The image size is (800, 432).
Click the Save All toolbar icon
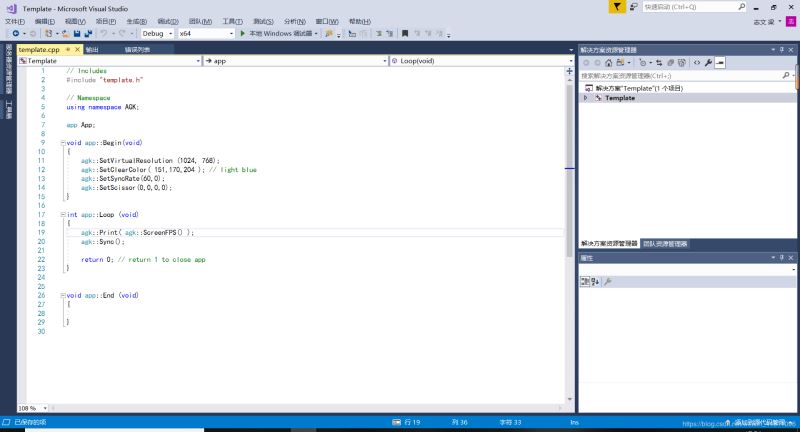[87, 33]
